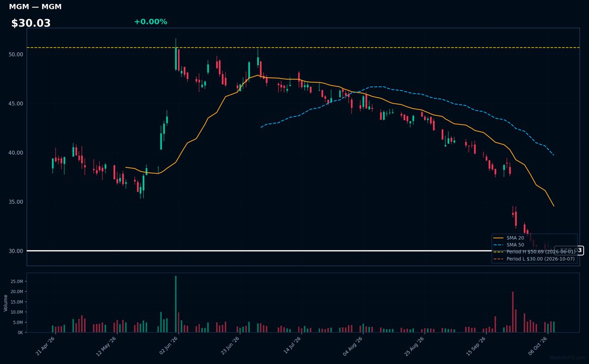Screen dimensions: 589x364
Task: Click the 35.00 price axis label
Action: coord(16,202)
